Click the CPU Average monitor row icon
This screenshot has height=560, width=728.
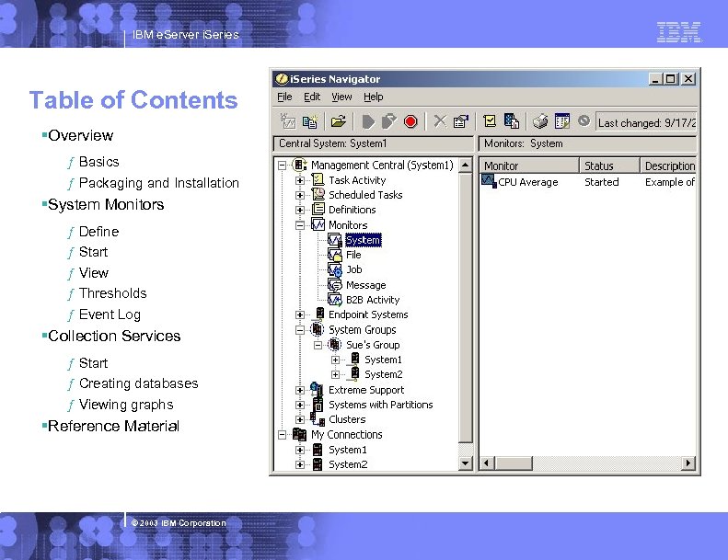pos(489,181)
